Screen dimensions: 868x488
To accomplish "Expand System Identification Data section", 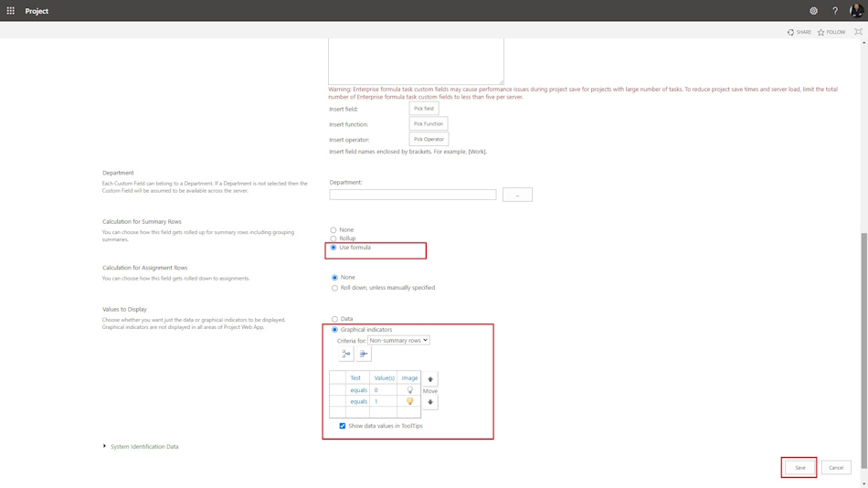I will [104, 446].
